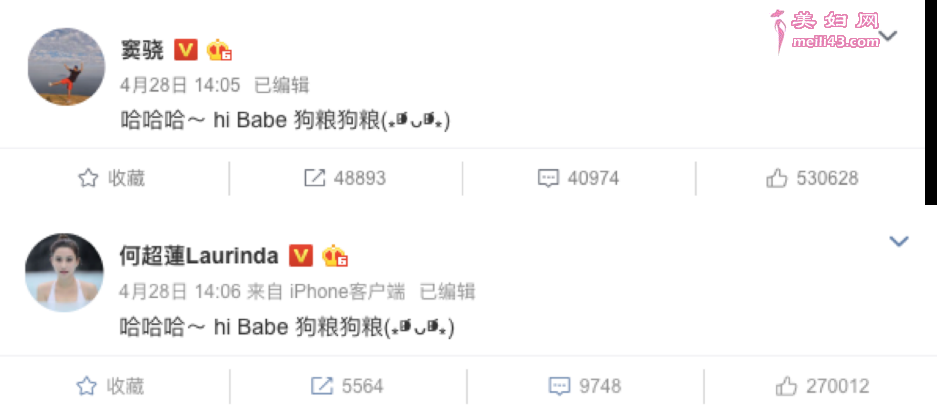Like 窦骁's post via thumbs-up icon
The width and height of the screenshot is (937, 415).
[x=777, y=178]
